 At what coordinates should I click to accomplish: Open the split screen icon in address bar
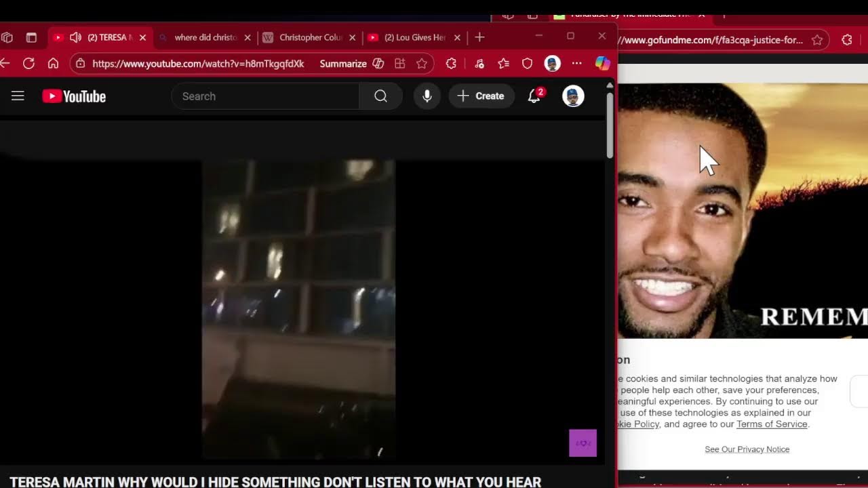(x=400, y=64)
